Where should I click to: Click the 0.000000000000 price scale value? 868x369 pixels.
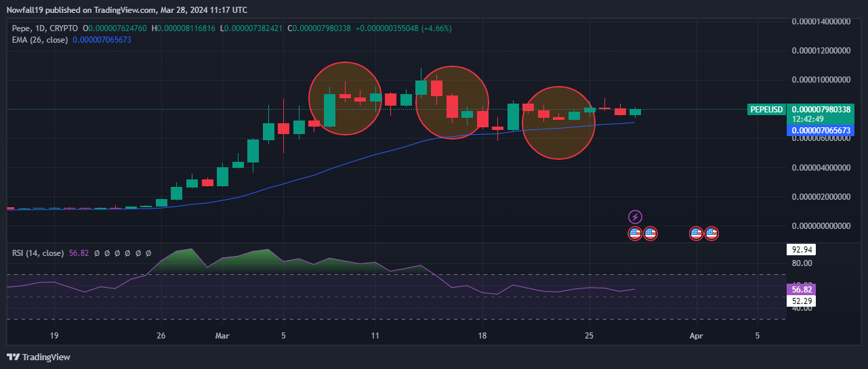(821, 225)
